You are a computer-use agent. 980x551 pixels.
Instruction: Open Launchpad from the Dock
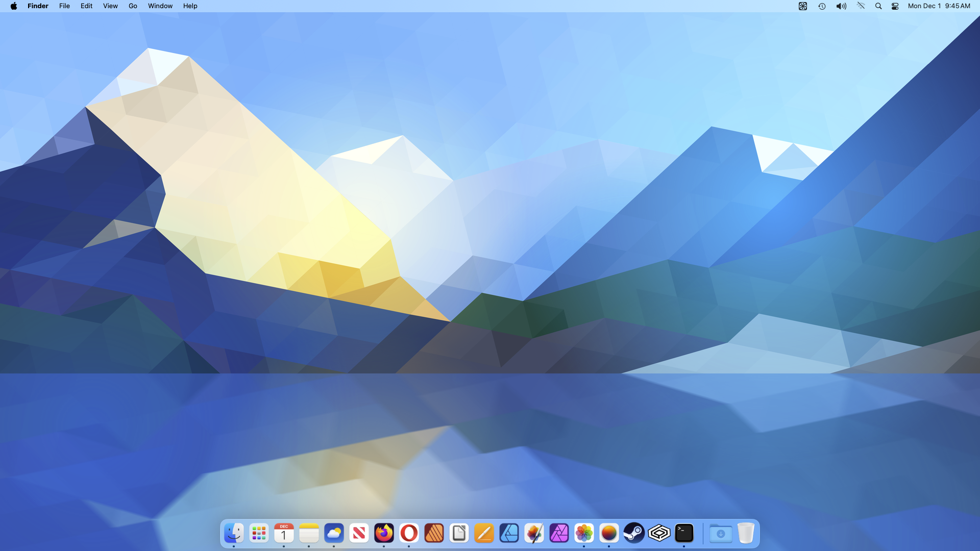(x=259, y=534)
